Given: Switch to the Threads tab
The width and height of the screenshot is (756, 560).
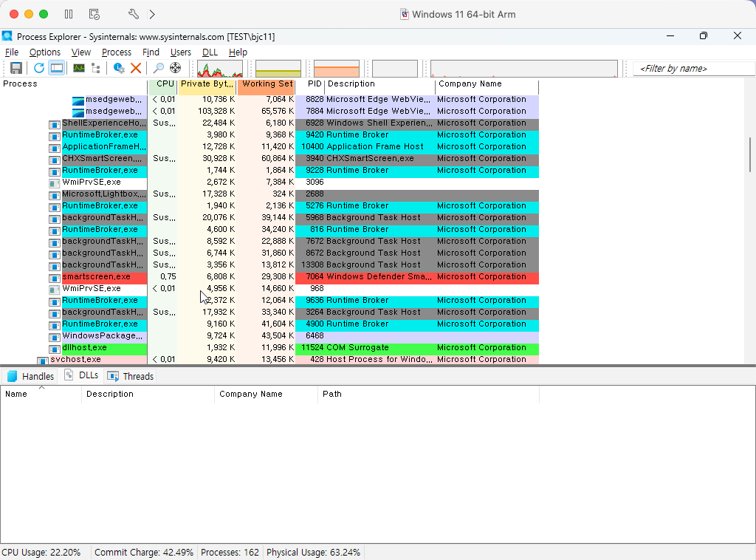Looking at the screenshot, I should [x=131, y=376].
